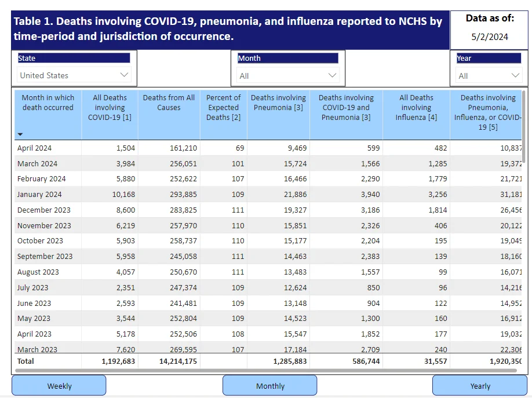Image resolution: width=532 pixels, height=398 pixels.
Task: Switch to the Monthly view
Action: (270, 386)
